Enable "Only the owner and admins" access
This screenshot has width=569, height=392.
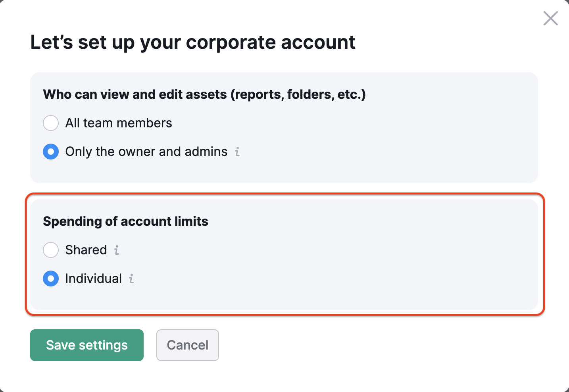coord(51,152)
